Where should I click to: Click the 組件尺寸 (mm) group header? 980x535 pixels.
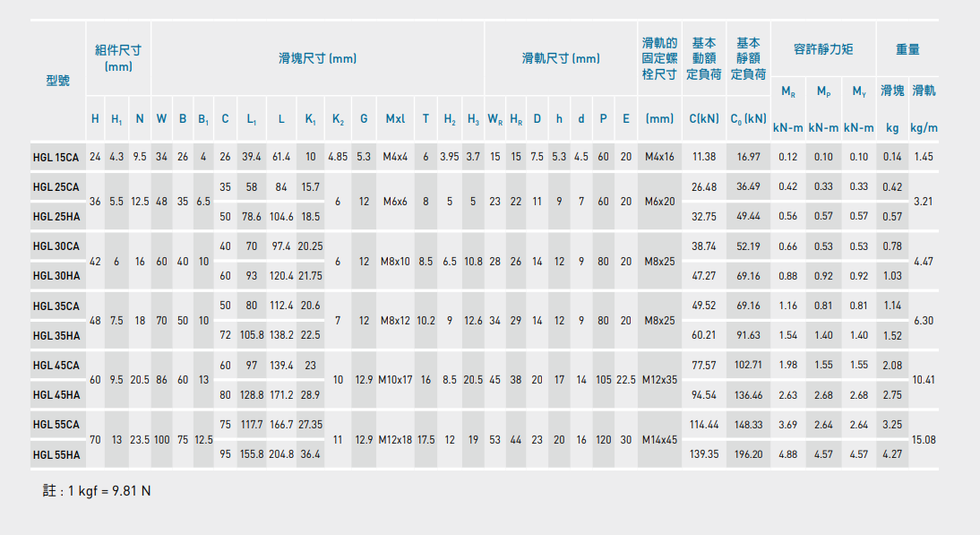pos(118,58)
